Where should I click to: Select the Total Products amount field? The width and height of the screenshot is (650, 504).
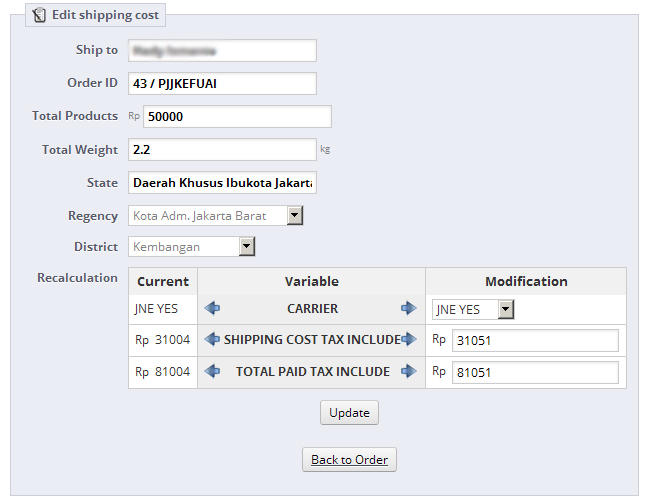click(237, 117)
